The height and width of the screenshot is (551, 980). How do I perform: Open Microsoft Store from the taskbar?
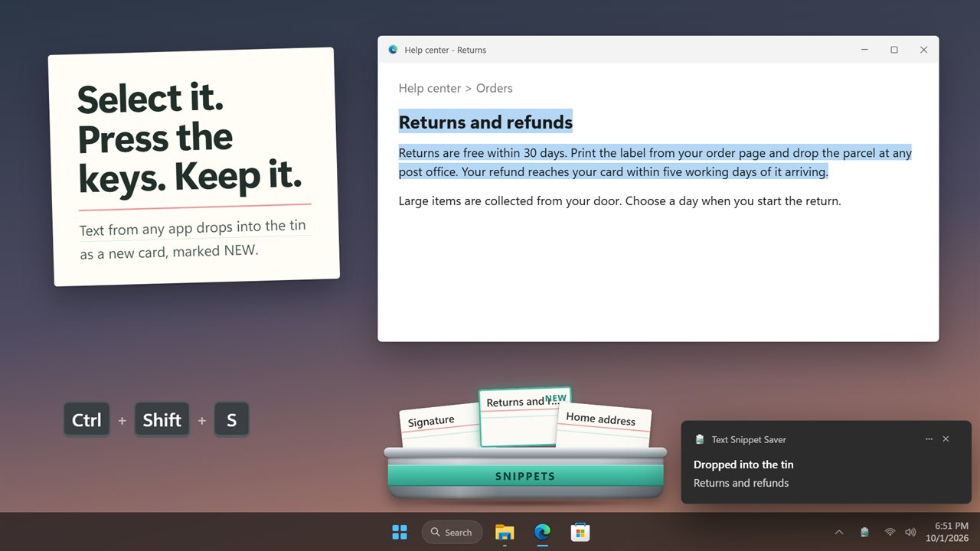click(x=580, y=532)
